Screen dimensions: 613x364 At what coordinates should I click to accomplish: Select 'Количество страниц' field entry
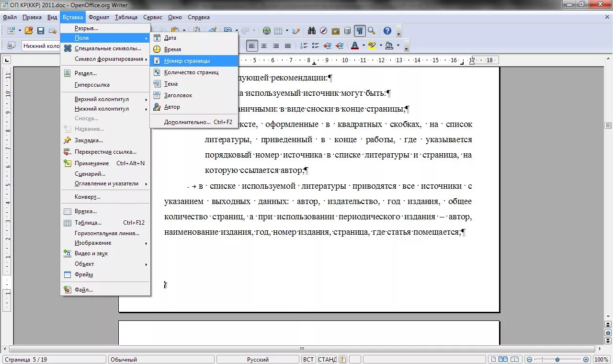click(x=194, y=72)
